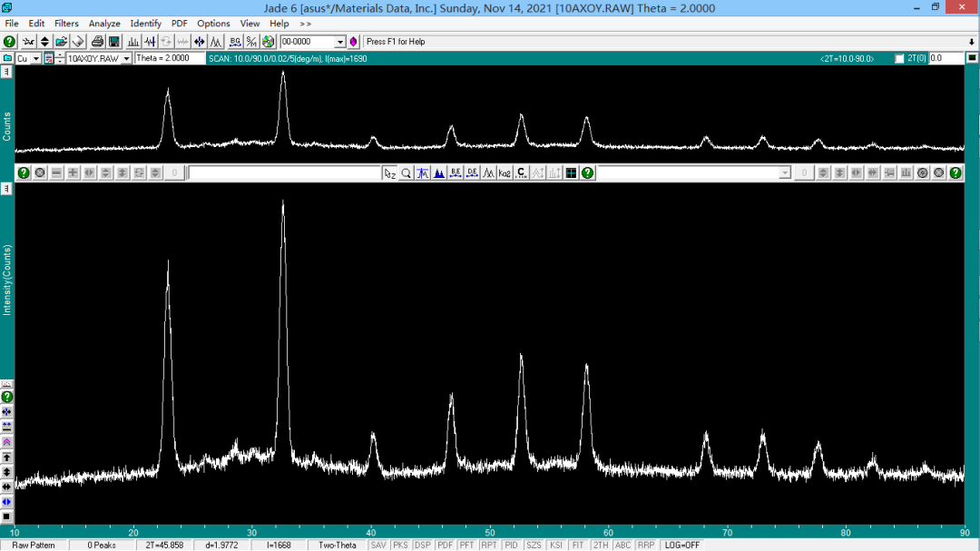Click the S/M search match icon
This screenshot has height=551, width=980.
(x=251, y=42)
